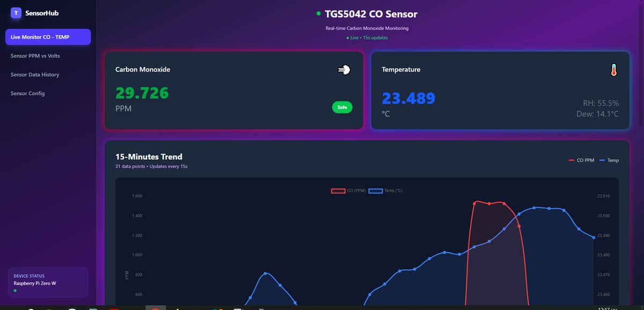
Task: Click the last blue Temp data point at right
Action: (594, 237)
